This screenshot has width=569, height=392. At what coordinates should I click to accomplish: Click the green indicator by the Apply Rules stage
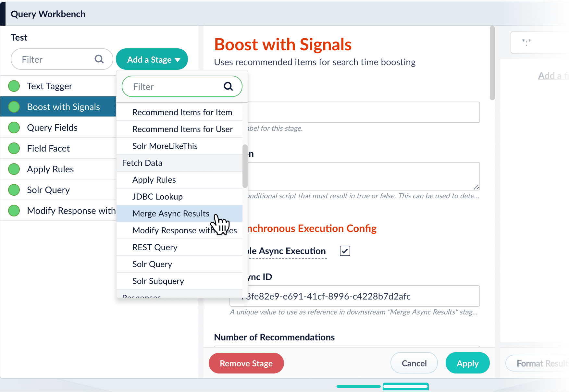(x=14, y=169)
